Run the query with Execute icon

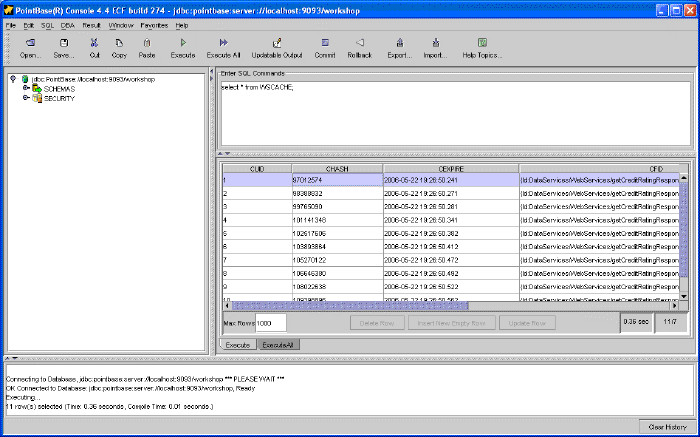[183, 43]
